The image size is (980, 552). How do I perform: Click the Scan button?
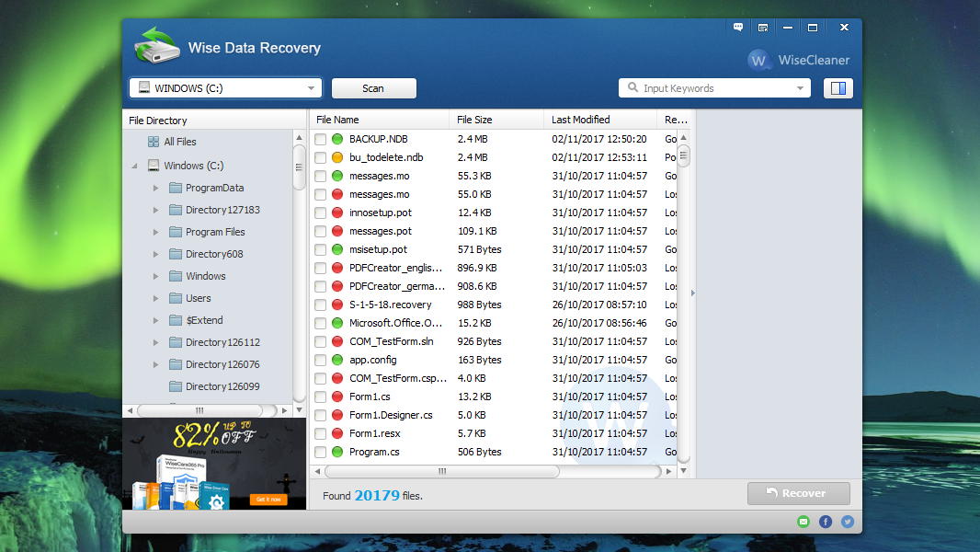374,88
